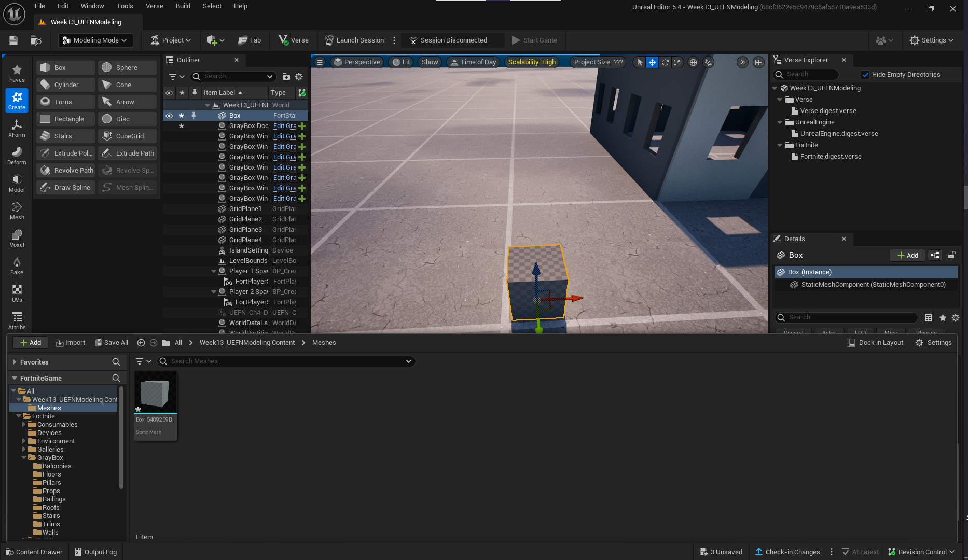Pick the Torus shape tool
This screenshot has width=968, height=560.
(65, 102)
